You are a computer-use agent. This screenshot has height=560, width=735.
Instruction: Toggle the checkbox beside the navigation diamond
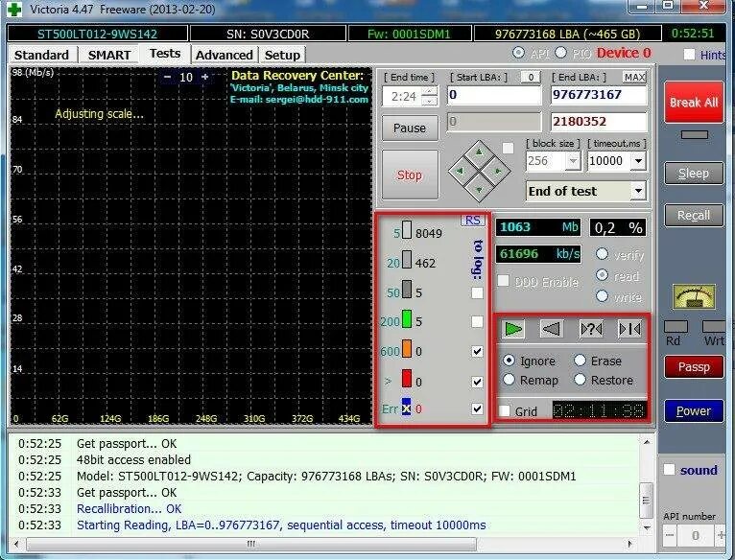click(x=508, y=149)
